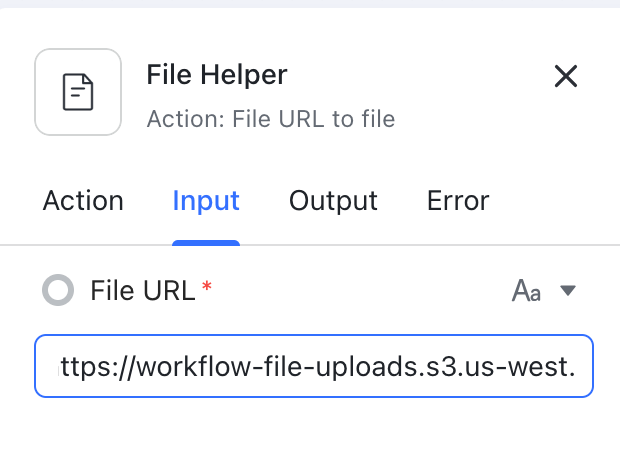
Task: Click the red required asterisk
Action: 207,288
